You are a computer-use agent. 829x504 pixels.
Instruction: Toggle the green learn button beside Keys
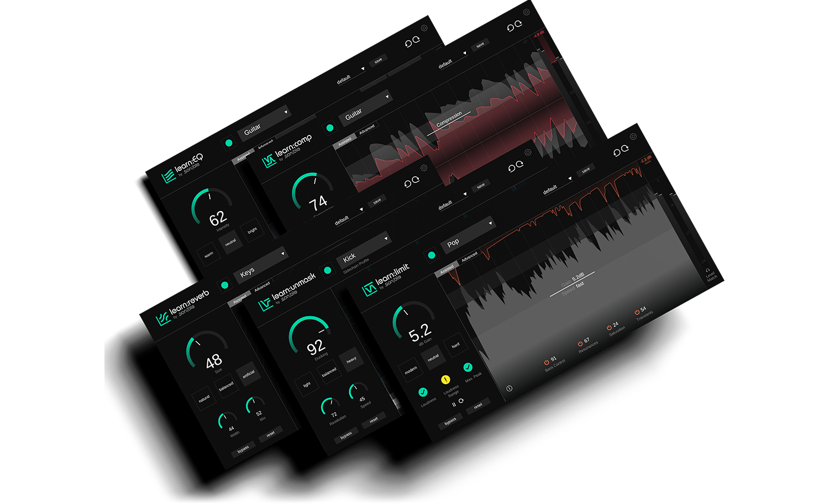click(x=225, y=285)
